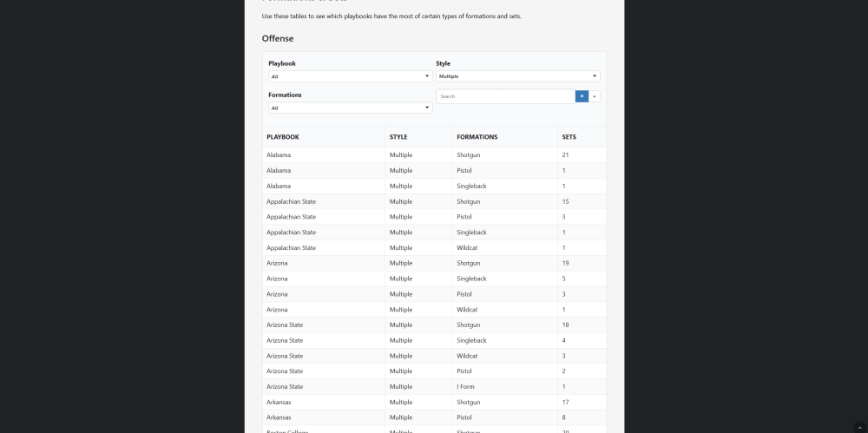Open the search options caret dropdown
Viewport: 868px width, 433px height.
coord(595,96)
